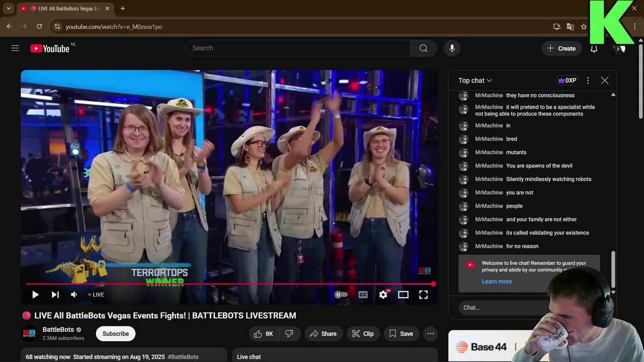
Task: Create a clip with Clip button
Action: (x=363, y=334)
